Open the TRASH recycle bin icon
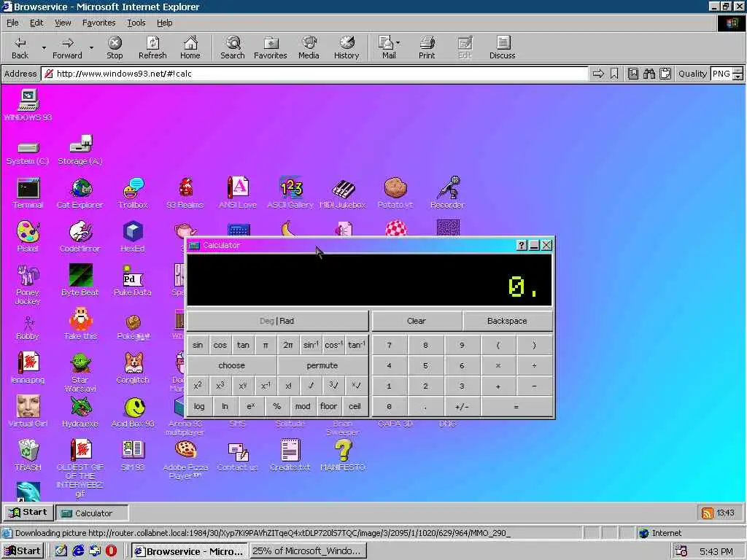This screenshot has height=560, width=747. tap(28, 455)
